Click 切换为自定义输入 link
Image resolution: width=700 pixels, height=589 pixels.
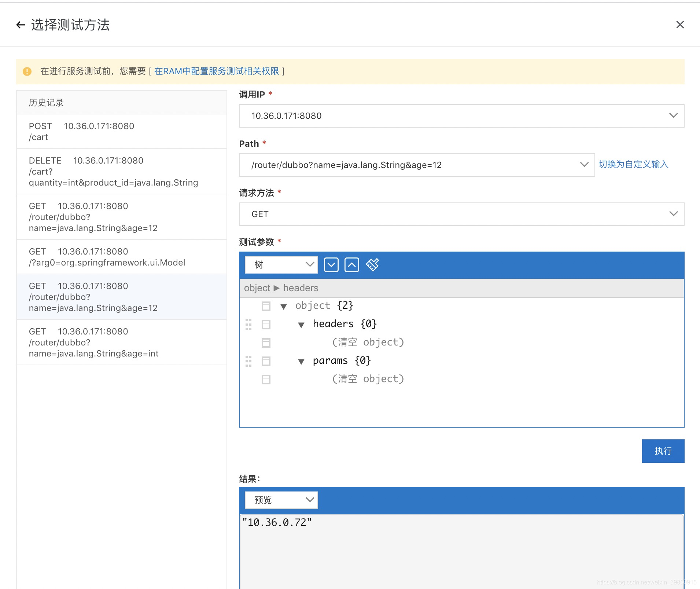tap(633, 164)
